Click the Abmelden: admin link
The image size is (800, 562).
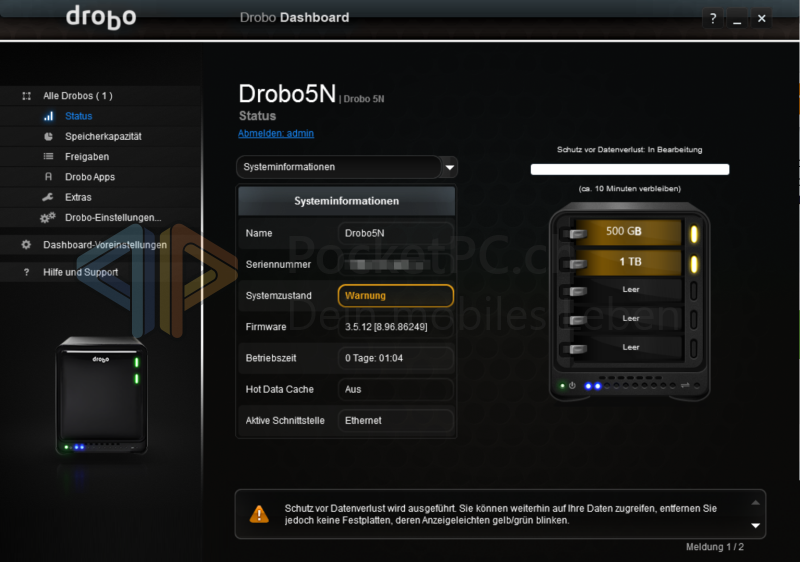tap(276, 133)
